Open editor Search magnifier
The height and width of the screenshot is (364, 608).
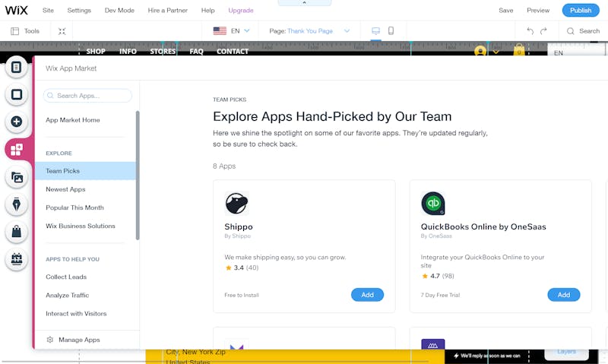coord(570,31)
